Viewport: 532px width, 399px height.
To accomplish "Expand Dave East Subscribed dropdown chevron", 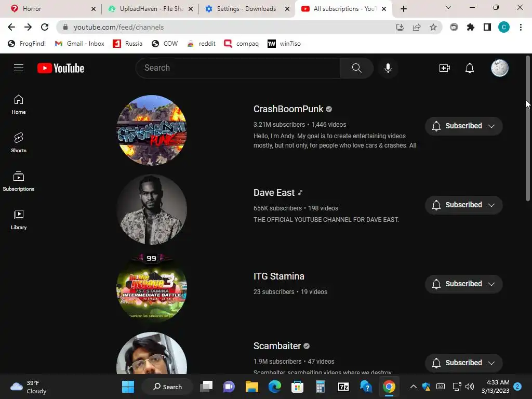I will click(491, 205).
